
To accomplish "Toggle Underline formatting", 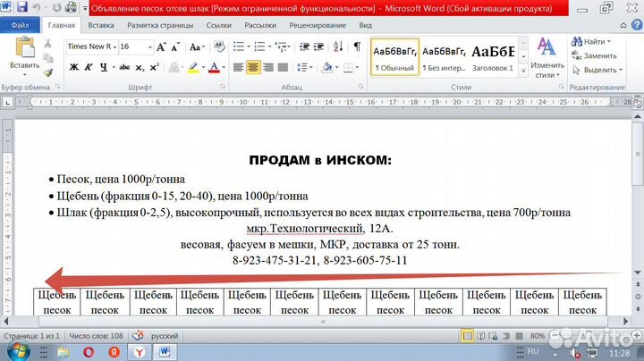I will point(103,67).
